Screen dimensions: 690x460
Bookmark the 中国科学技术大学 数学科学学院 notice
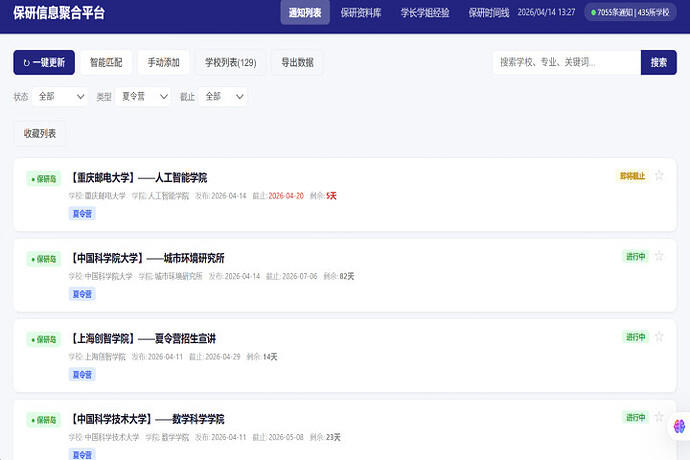[x=659, y=417]
